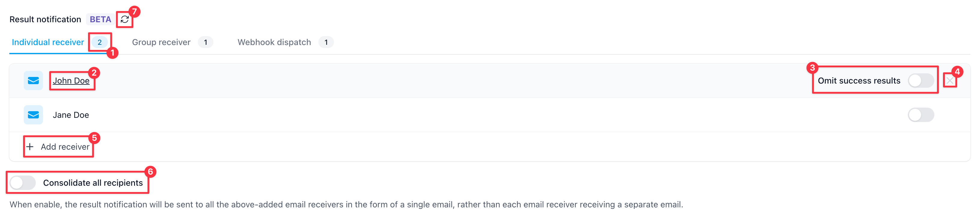Click Jane Doe's email envelope icon
This screenshot has height=223, width=980.
click(33, 115)
